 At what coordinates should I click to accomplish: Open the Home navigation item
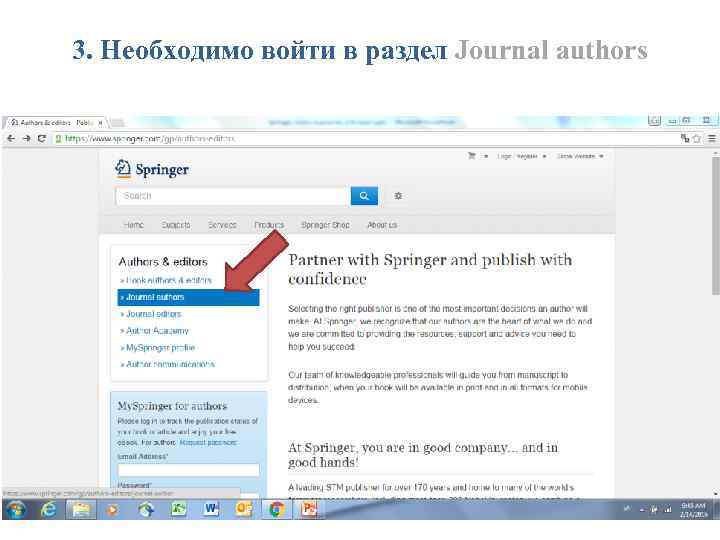(134, 225)
